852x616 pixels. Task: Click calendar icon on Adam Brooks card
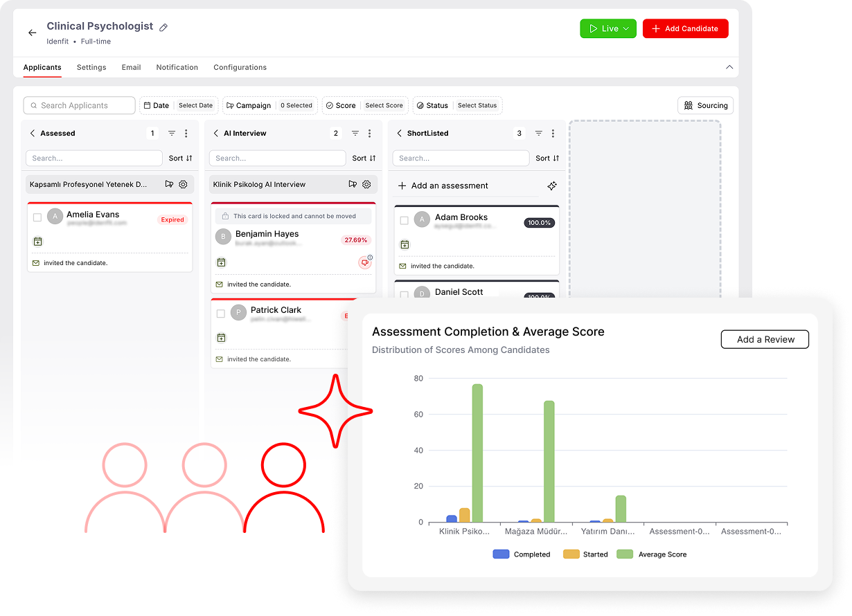pos(405,244)
